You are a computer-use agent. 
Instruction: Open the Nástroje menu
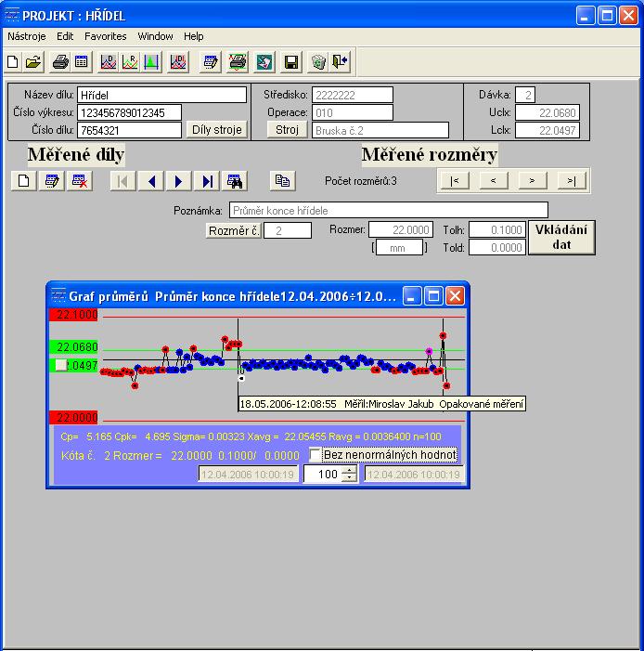tap(27, 36)
